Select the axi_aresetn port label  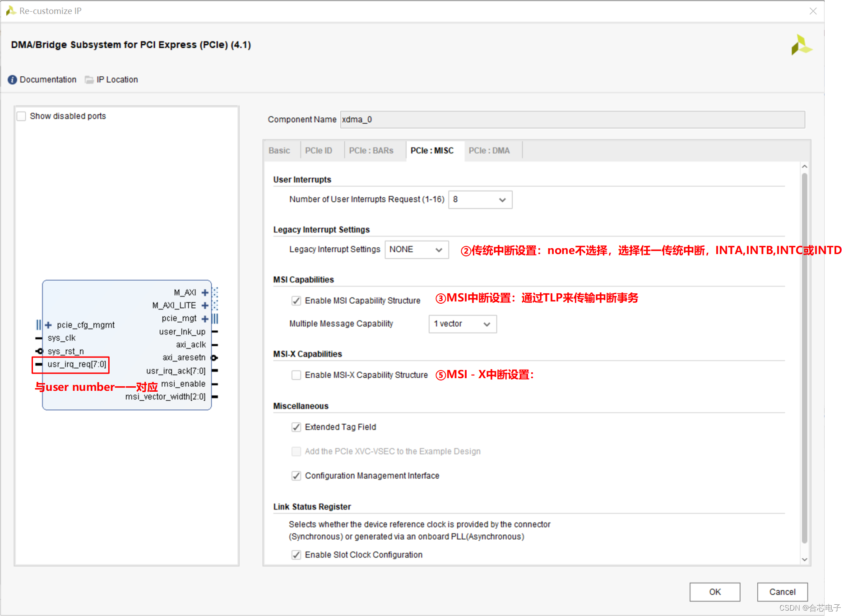pos(184,357)
